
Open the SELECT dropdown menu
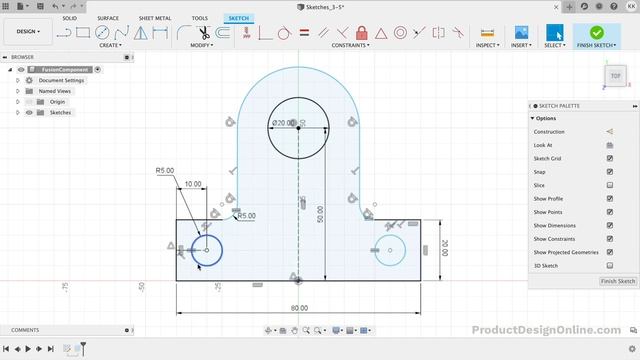tap(555, 45)
